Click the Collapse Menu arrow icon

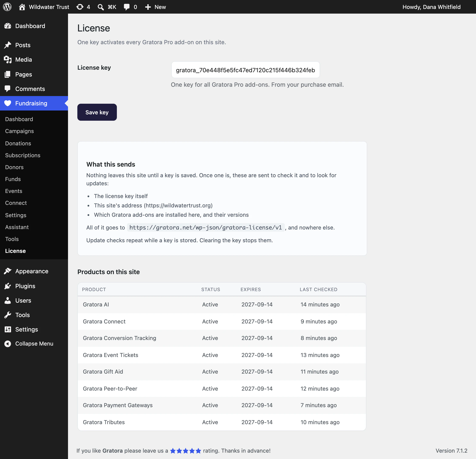click(8, 344)
